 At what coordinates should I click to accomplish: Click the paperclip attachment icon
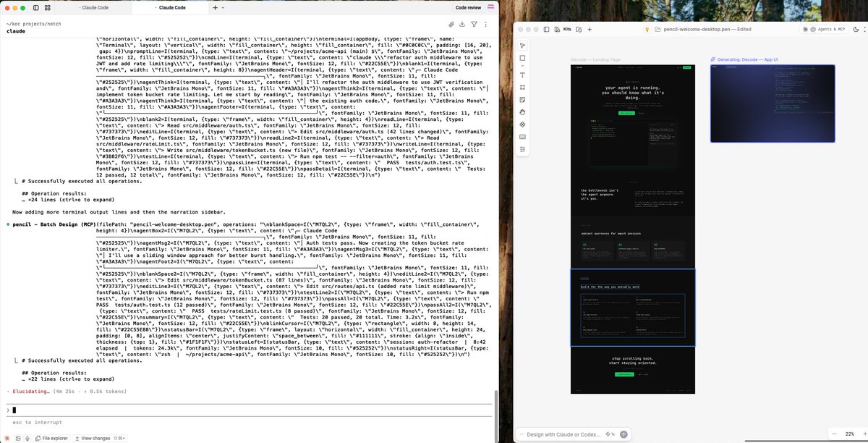pyautogui.click(x=451, y=25)
